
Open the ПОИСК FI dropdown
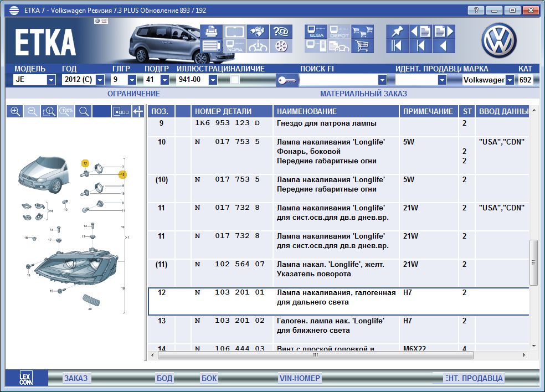coord(382,80)
